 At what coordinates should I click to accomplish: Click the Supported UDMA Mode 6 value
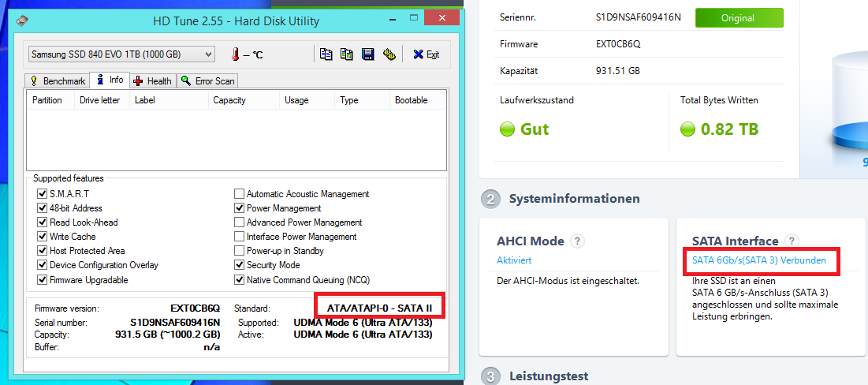click(363, 323)
